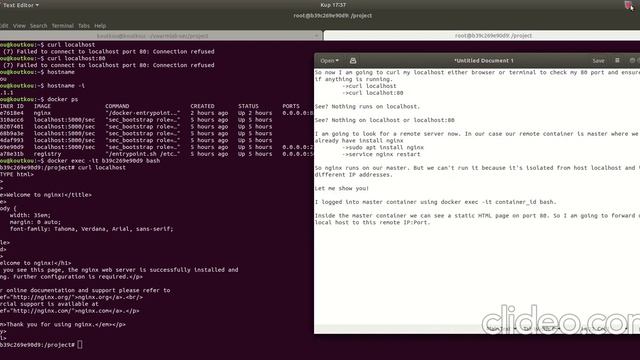Screen dimensions: 640x360
Task: Open the Plain Text language selector in gedit status bar
Action: 501,329
